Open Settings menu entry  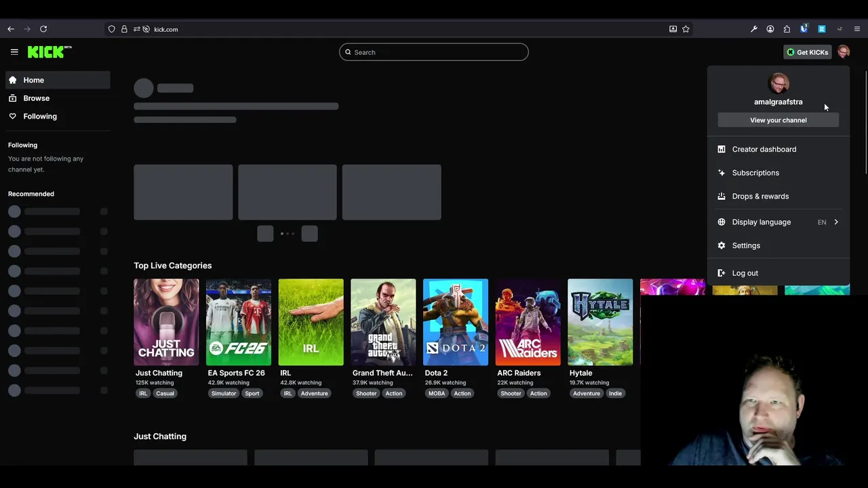(778, 245)
